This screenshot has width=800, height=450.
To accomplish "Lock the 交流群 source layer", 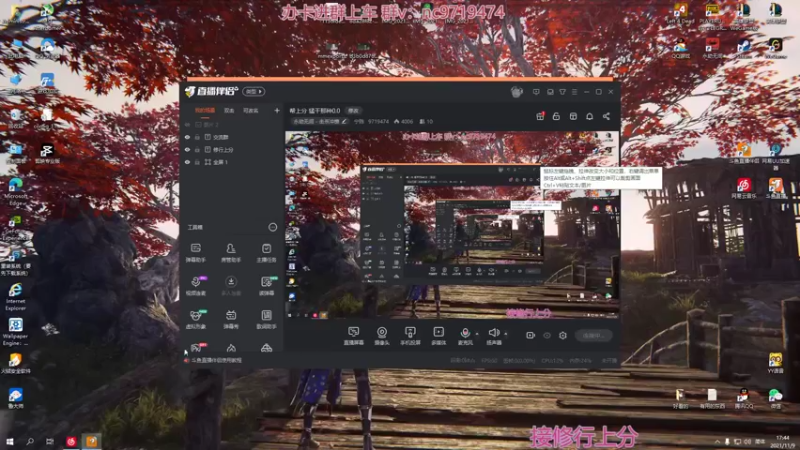I will [197, 137].
